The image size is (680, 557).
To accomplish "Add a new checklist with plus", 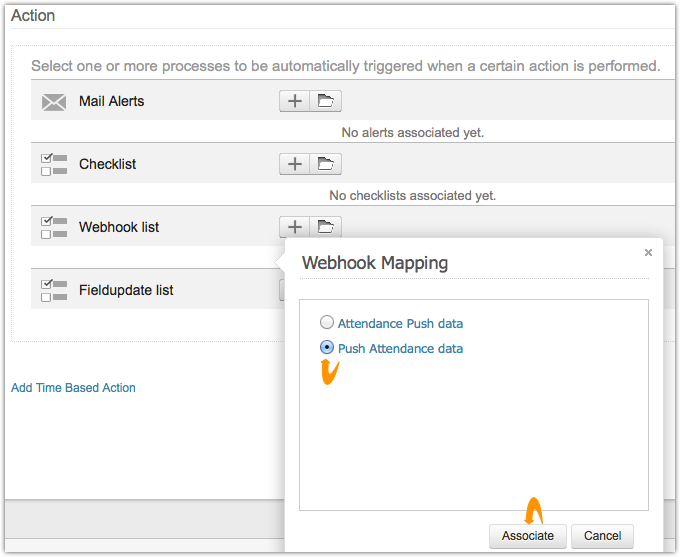I will [295, 164].
